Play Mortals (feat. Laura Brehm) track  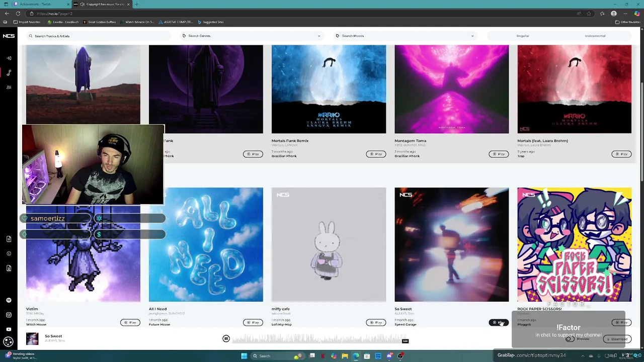(x=621, y=154)
